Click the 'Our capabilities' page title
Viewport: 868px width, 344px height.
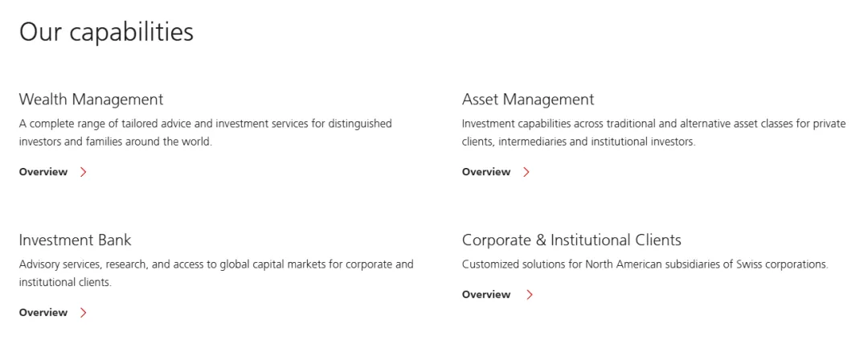[x=106, y=33]
